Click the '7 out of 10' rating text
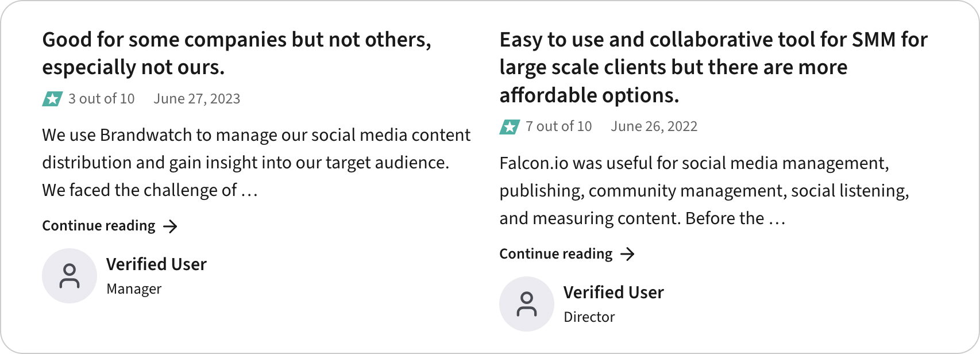Image resolution: width=980 pixels, height=354 pixels. click(558, 126)
